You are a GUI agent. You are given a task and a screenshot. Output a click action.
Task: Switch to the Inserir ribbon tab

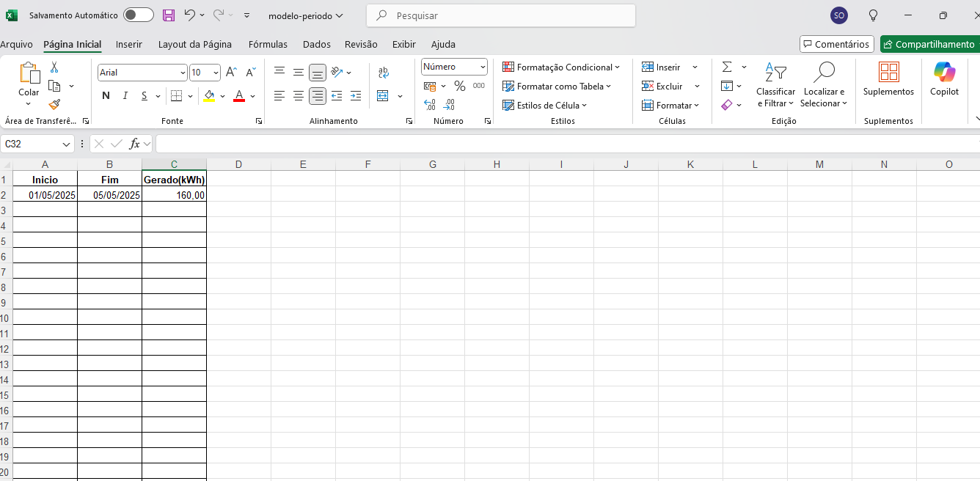pos(129,45)
